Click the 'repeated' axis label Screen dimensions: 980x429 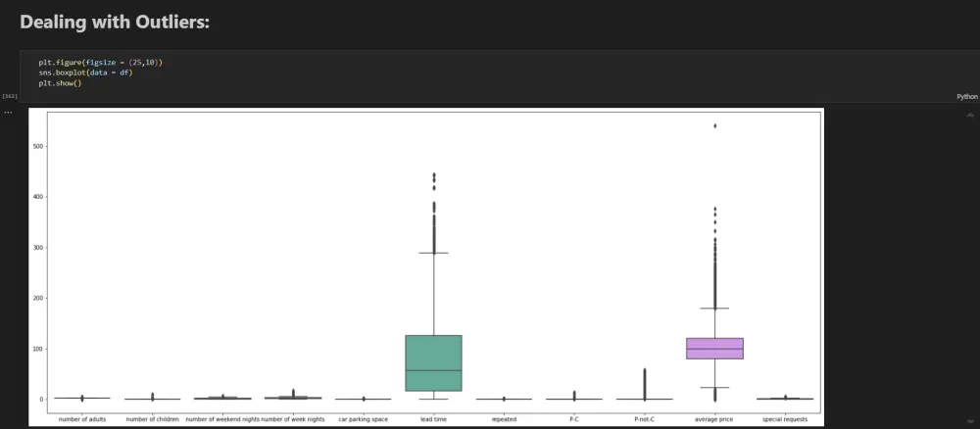click(x=504, y=419)
